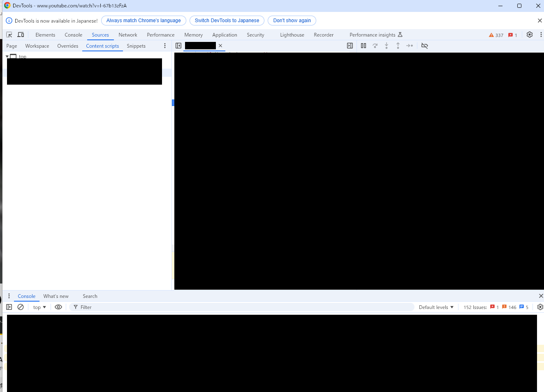
Task: Toggle Deactivate breakpoints
Action: (424, 46)
